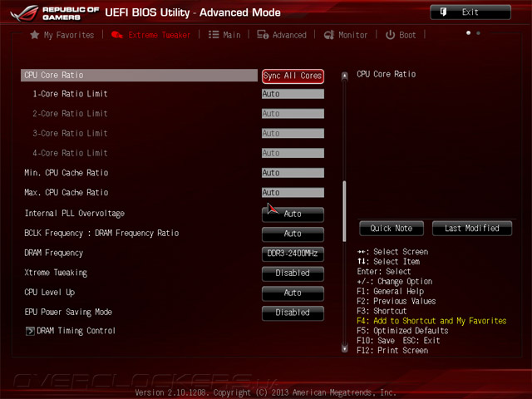This screenshot has height=399, width=532.
Task: Select the Xtreme Tweaking label
Action: 56,273
